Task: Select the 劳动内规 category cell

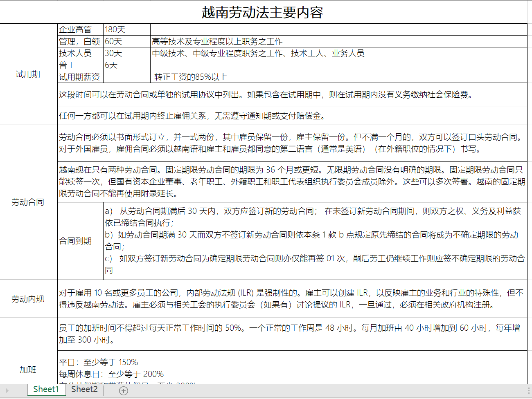Action: (29, 299)
